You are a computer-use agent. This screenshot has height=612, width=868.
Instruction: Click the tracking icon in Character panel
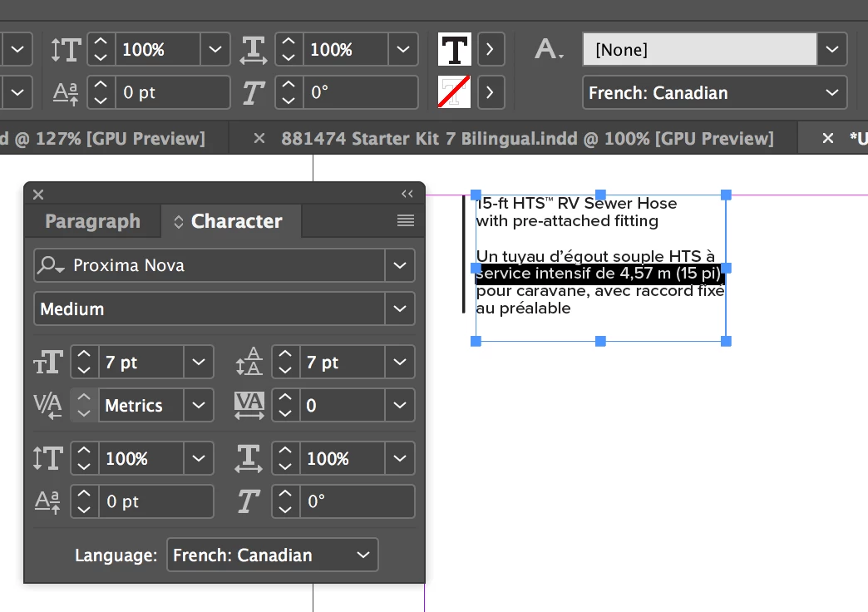tap(249, 406)
